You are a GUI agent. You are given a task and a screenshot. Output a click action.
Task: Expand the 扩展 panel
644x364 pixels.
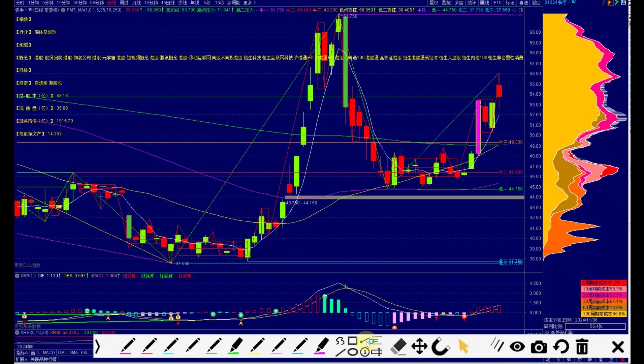coord(22,359)
